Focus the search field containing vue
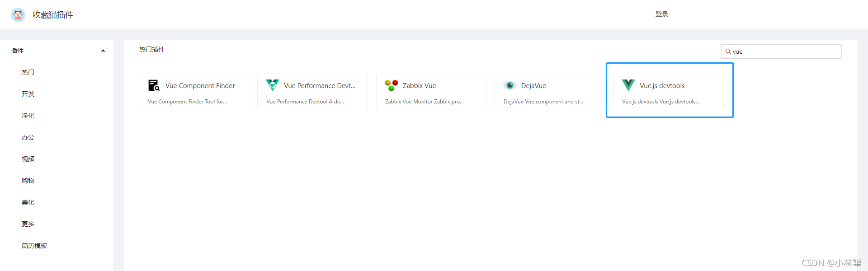868x271 pixels. click(x=781, y=51)
